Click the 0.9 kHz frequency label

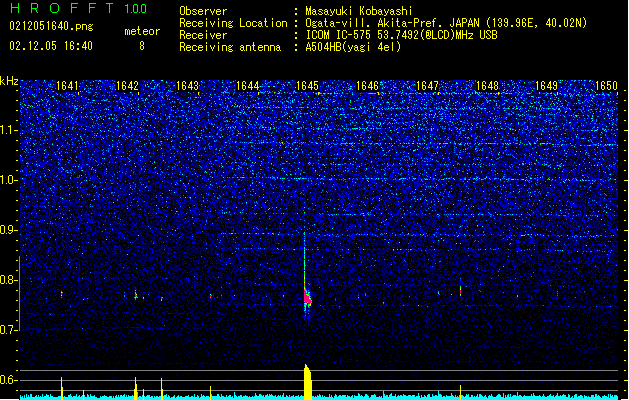coord(8,230)
